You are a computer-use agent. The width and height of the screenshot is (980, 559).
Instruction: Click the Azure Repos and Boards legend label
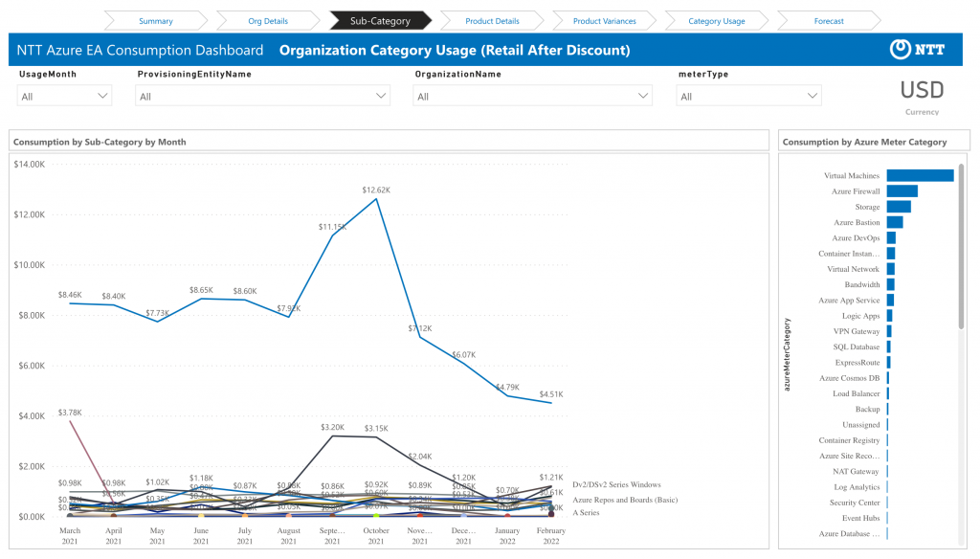(625, 500)
